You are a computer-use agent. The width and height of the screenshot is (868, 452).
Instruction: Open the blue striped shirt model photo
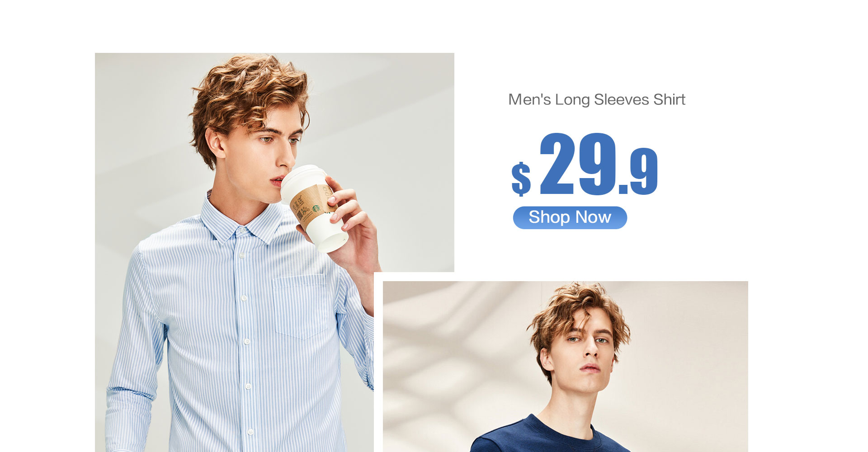tap(274, 252)
